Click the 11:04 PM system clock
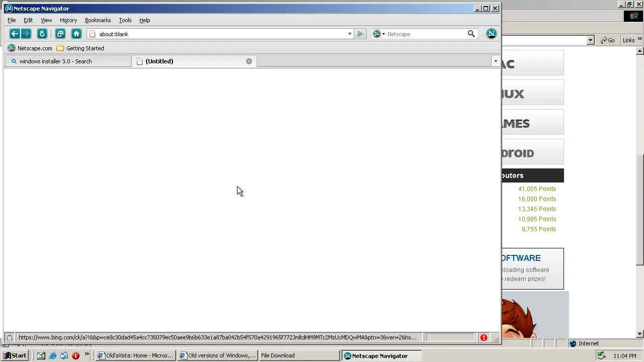644x362 pixels. point(625,356)
